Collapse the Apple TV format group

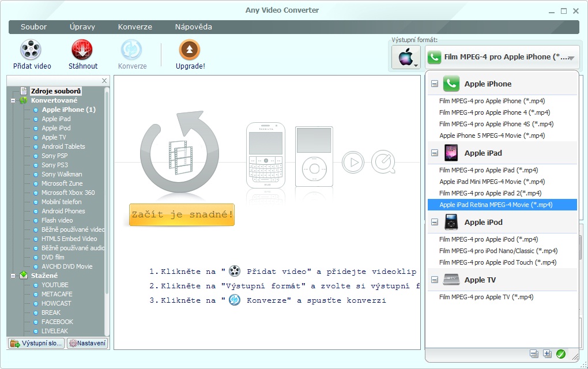click(x=435, y=280)
